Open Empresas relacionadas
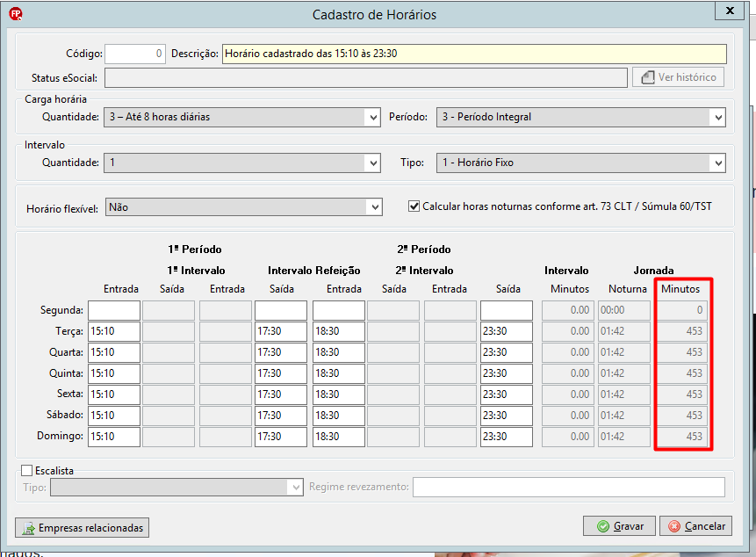The width and height of the screenshot is (756, 557). click(x=82, y=528)
